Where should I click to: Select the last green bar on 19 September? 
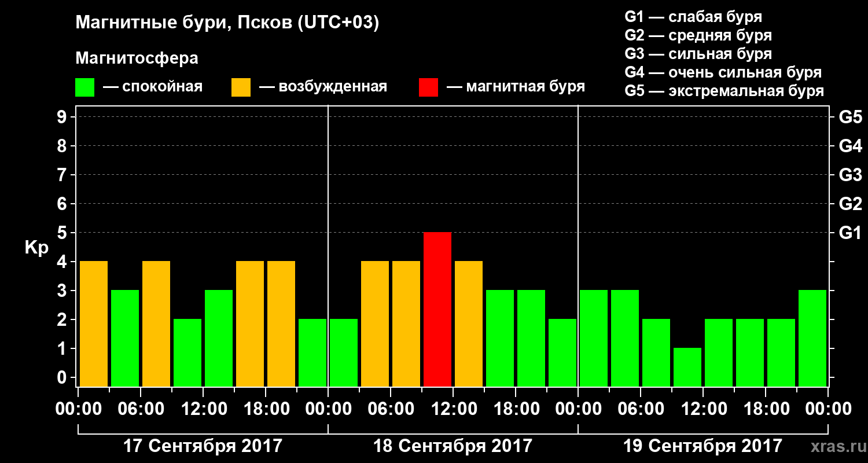[x=812, y=338]
